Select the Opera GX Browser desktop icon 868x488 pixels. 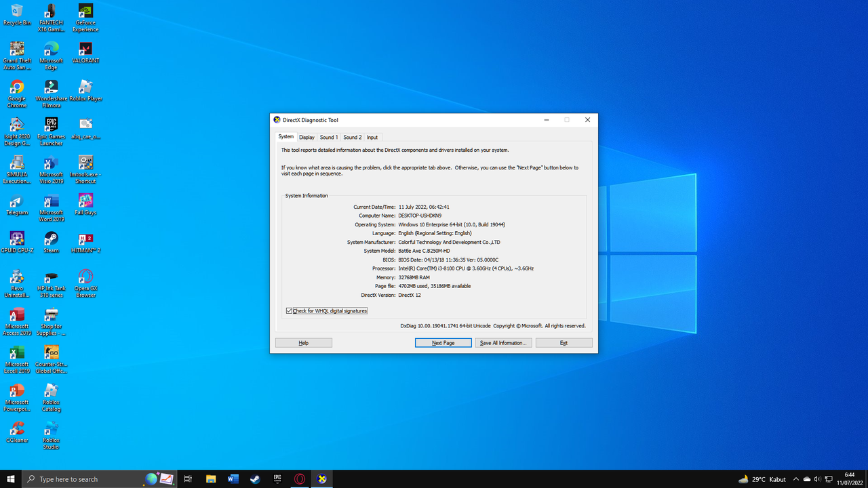85,284
